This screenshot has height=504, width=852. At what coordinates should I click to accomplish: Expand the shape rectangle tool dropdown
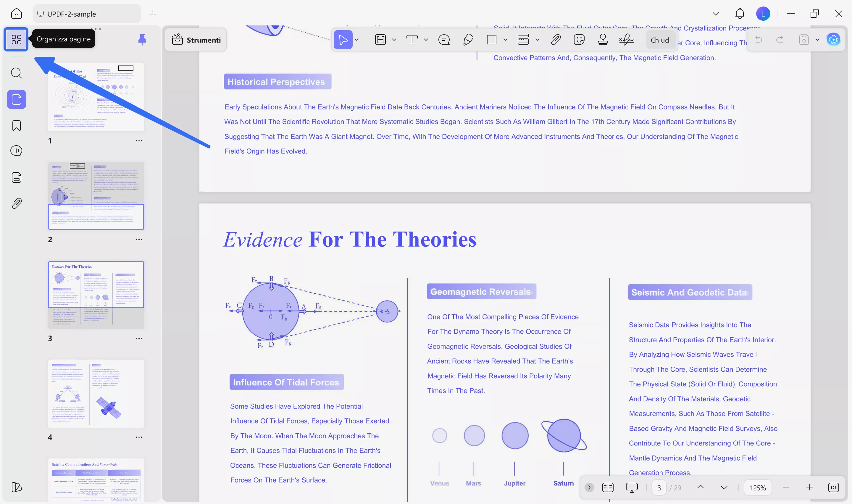click(505, 40)
